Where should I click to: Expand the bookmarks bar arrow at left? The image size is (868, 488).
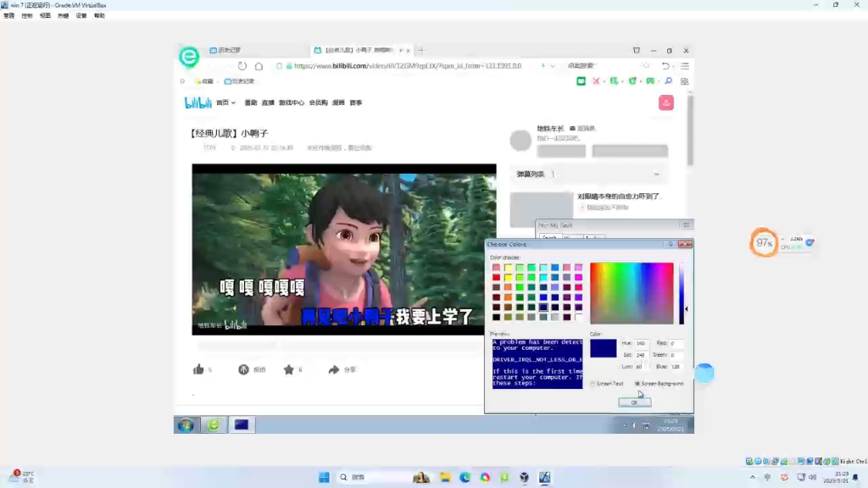tap(183, 81)
